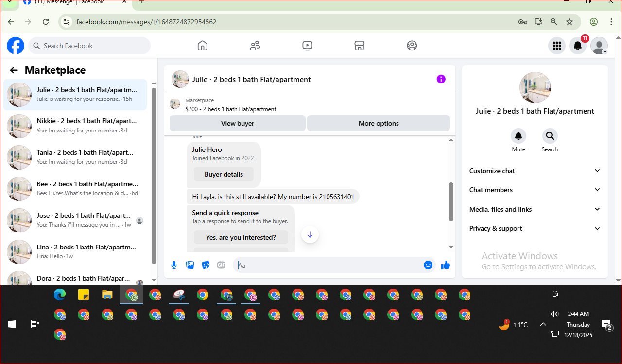Screen dimensions: 622x364
Task: Go to Facebook home via logo
Action: point(16,46)
